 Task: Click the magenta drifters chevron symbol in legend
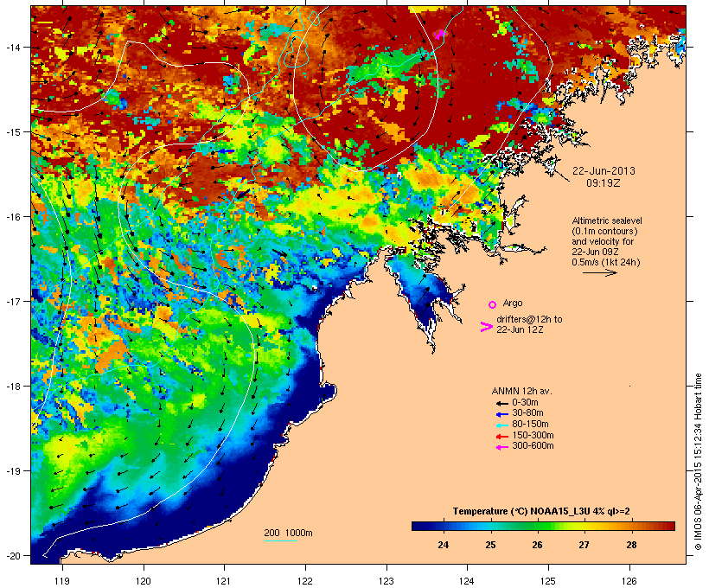point(486,327)
